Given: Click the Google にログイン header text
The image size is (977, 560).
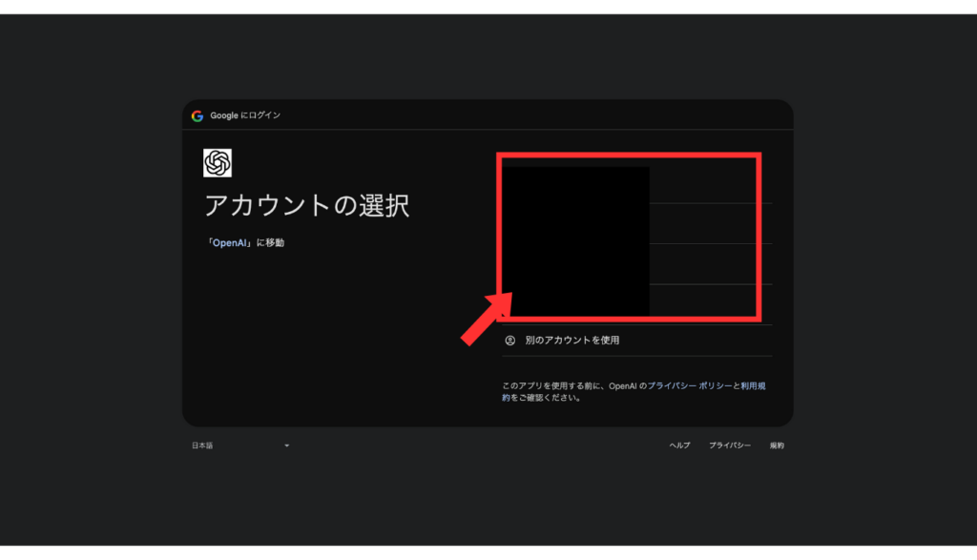Looking at the screenshot, I should click(x=245, y=115).
